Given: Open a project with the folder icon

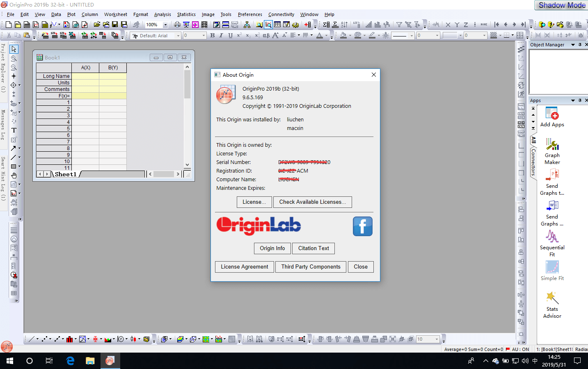Looking at the screenshot, I should pos(97,25).
